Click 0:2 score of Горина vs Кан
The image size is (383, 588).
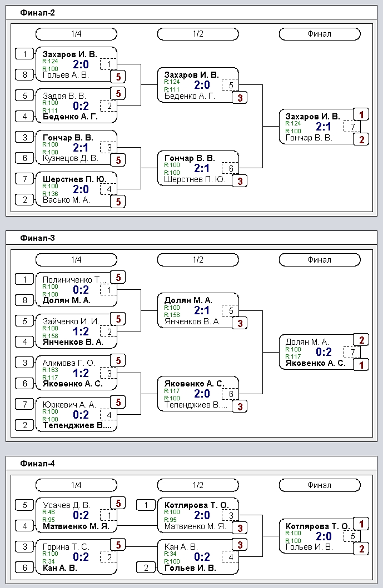tap(81, 557)
